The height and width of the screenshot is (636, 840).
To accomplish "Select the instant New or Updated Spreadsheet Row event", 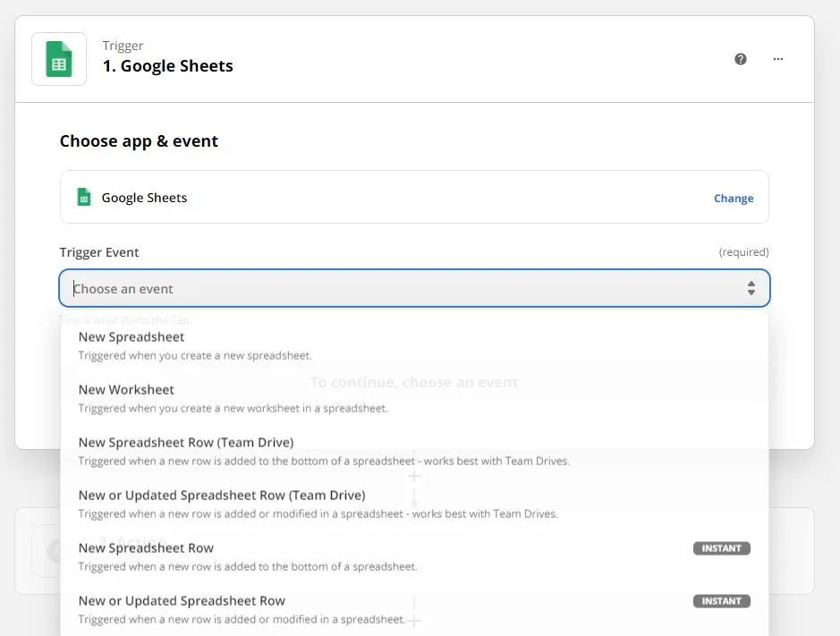I will point(182,601).
